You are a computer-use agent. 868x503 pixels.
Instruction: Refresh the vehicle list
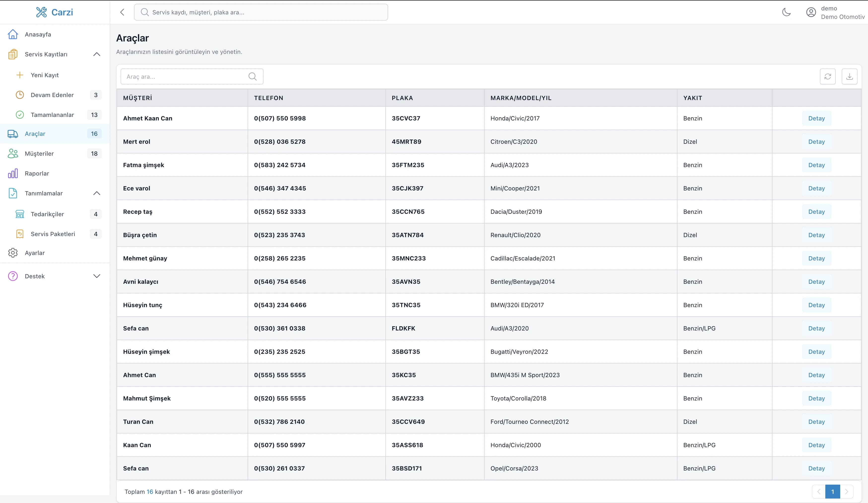(x=828, y=76)
